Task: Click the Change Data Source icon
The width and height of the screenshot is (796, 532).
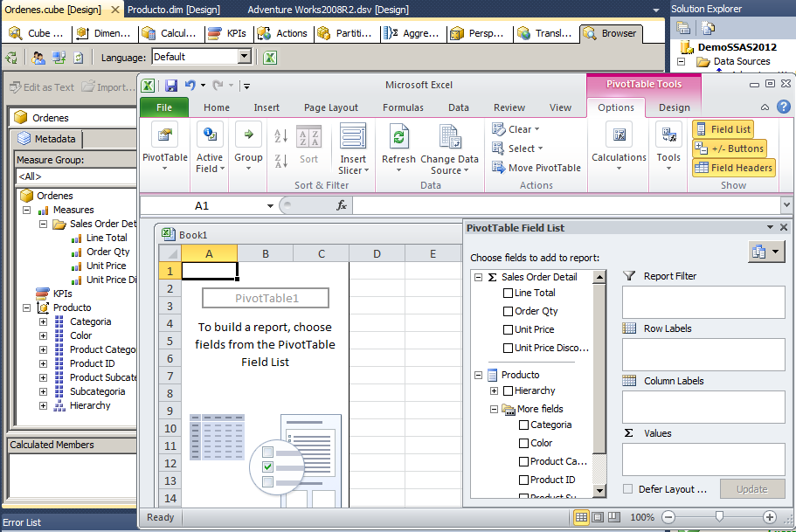Action: (449, 138)
